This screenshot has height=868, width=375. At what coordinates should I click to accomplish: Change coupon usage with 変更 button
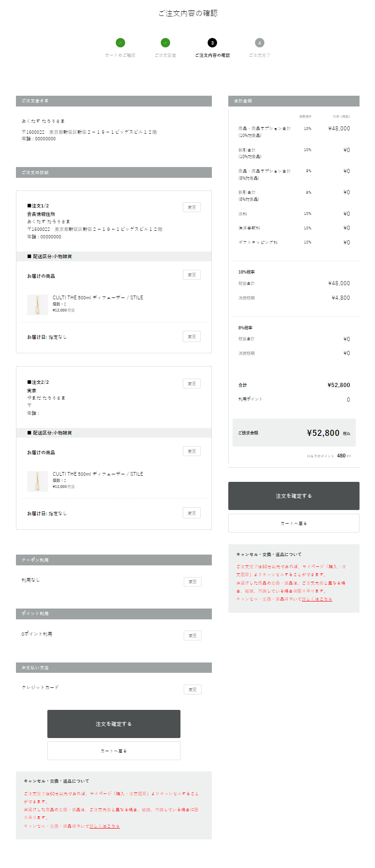coord(193,582)
